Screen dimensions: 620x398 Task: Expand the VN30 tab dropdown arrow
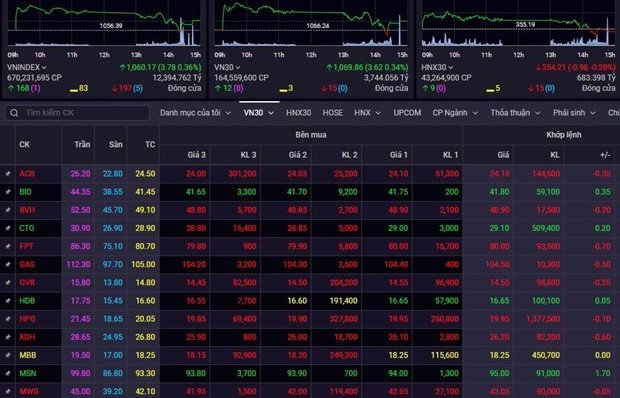(271, 113)
